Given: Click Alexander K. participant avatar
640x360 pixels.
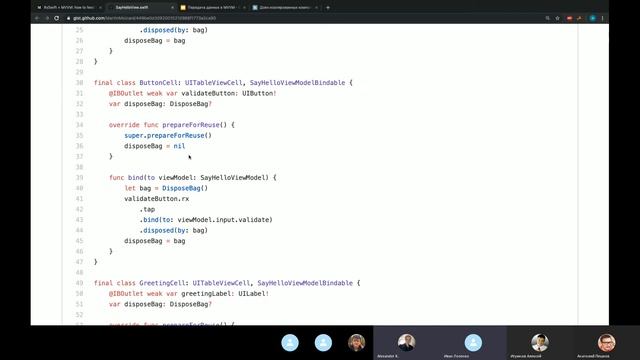Looking at the screenshot, I should coord(407,342).
